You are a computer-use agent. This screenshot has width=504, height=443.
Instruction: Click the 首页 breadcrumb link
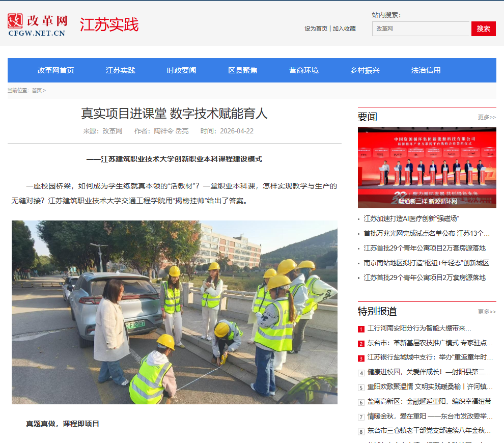[x=37, y=91]
